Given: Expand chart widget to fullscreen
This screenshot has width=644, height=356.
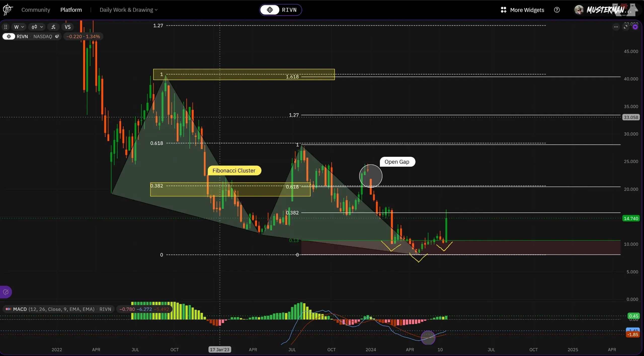Looking at the screenshot, I should [625, 27].
